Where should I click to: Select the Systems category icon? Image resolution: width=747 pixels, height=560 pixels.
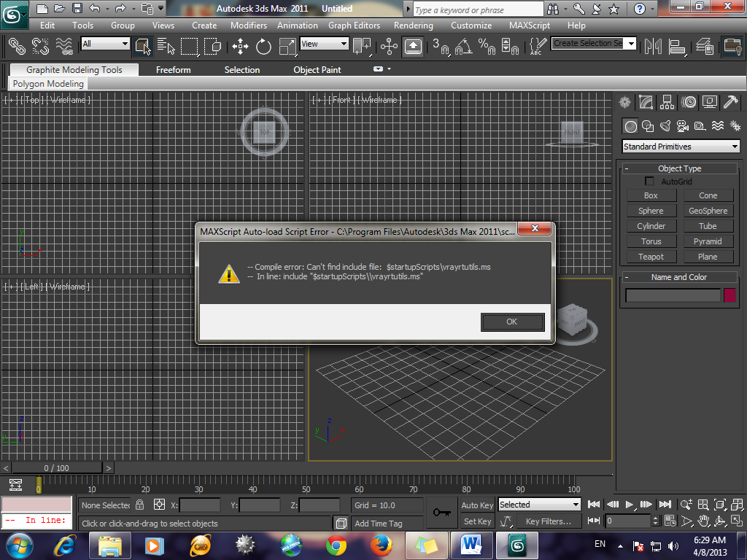pos(735,126)
